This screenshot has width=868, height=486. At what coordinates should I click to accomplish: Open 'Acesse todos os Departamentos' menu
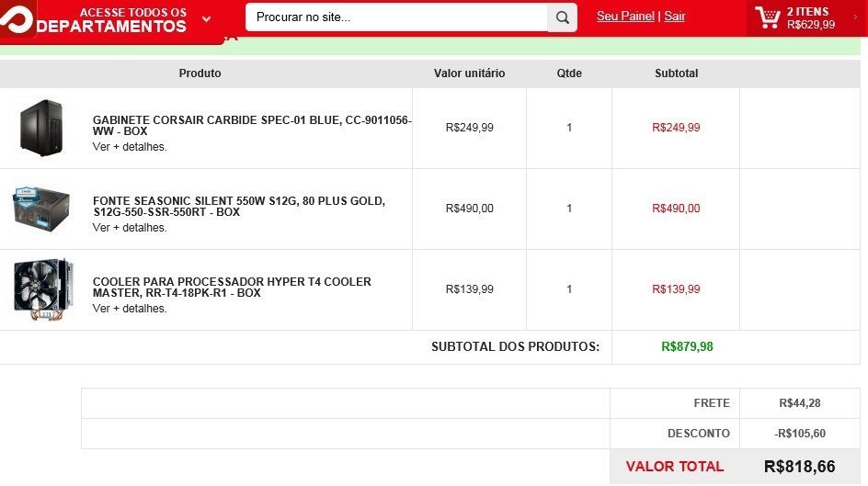tap(111, 19)
